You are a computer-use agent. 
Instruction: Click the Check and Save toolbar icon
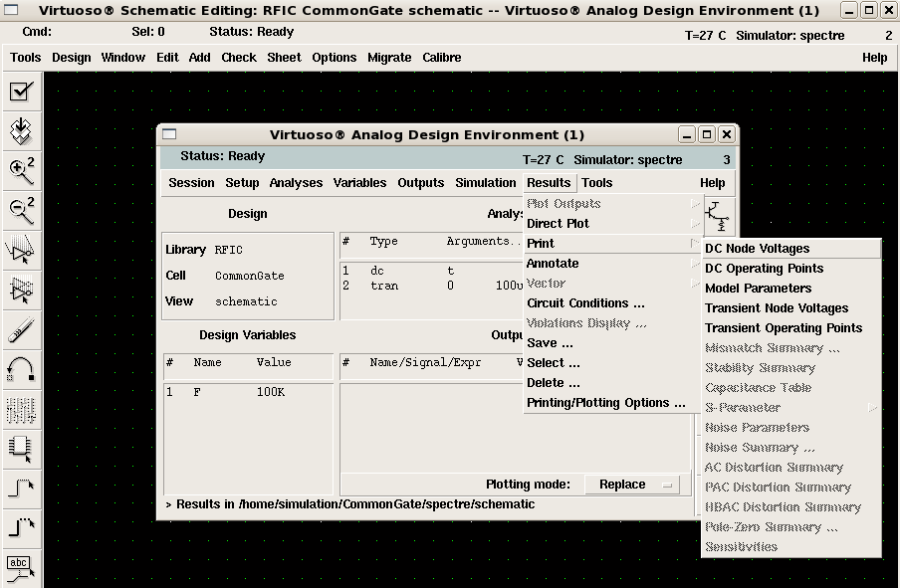21,92
